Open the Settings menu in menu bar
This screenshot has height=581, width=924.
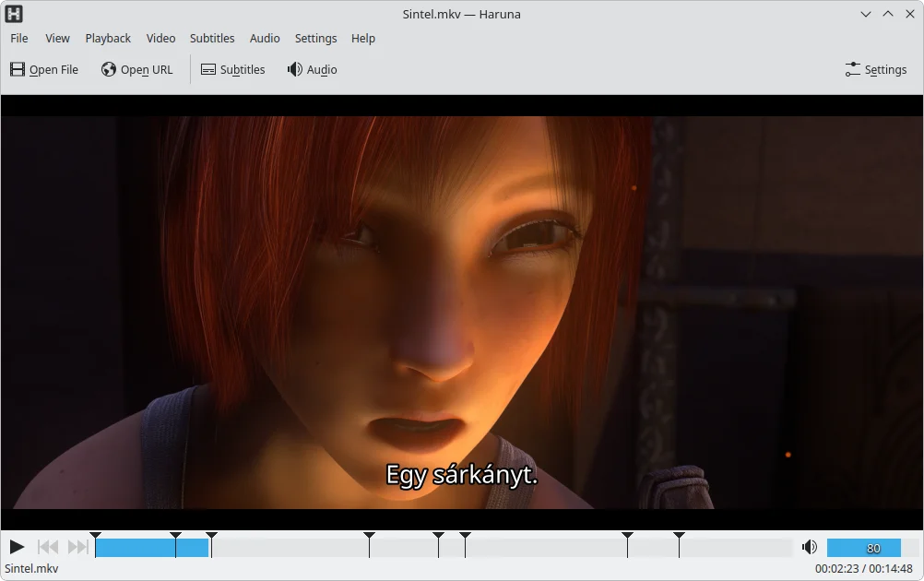pyautogui.click(x=316, y=39)
